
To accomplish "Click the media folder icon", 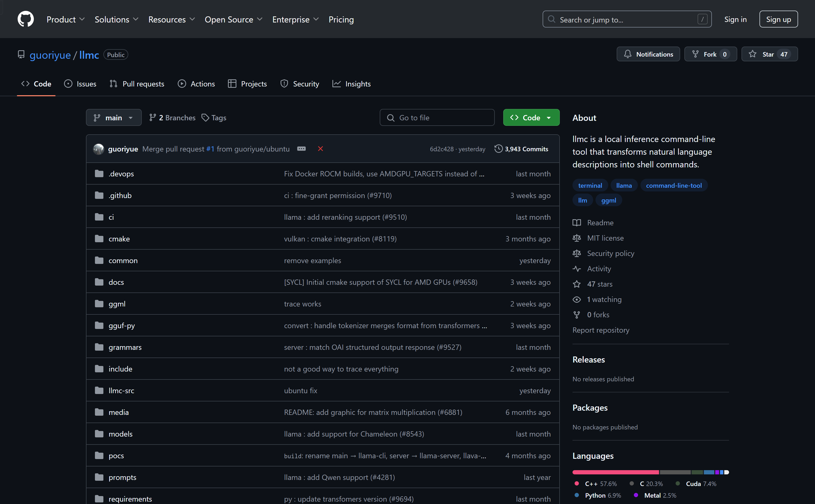I will 99,412.
